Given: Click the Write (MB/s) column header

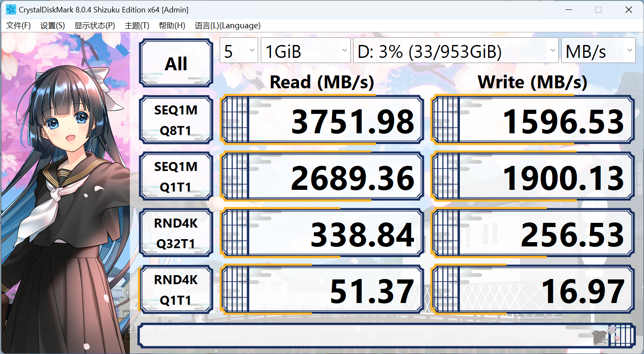Looking at the screenshot, I should coord(533,82).
